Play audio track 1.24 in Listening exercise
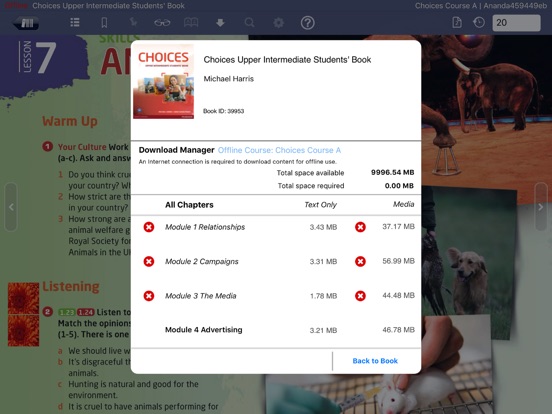The image size is (552, 414). click(86, 312)
